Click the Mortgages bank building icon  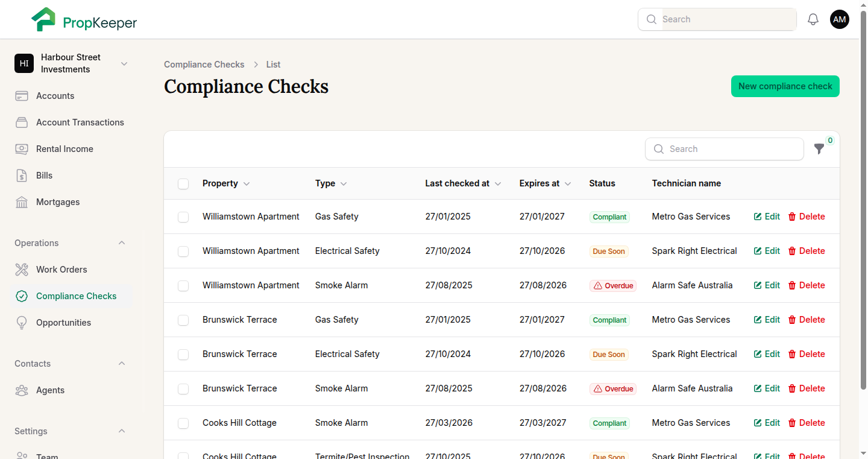click(22, 202)
